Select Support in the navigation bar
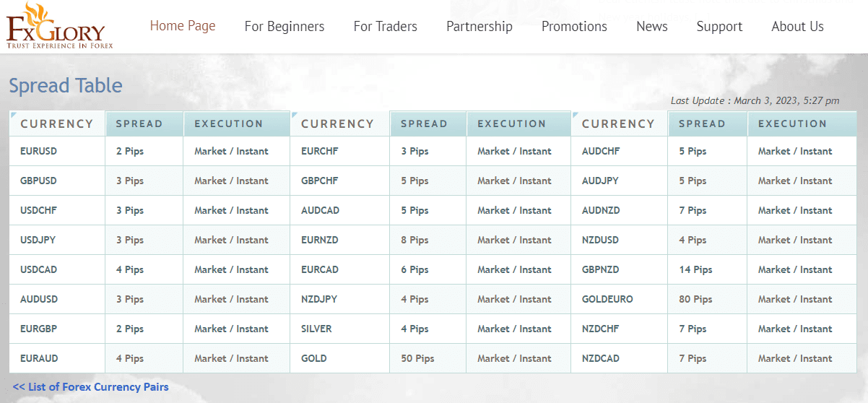868x403 pixels. pyautogui.click(x=719, y=27)
